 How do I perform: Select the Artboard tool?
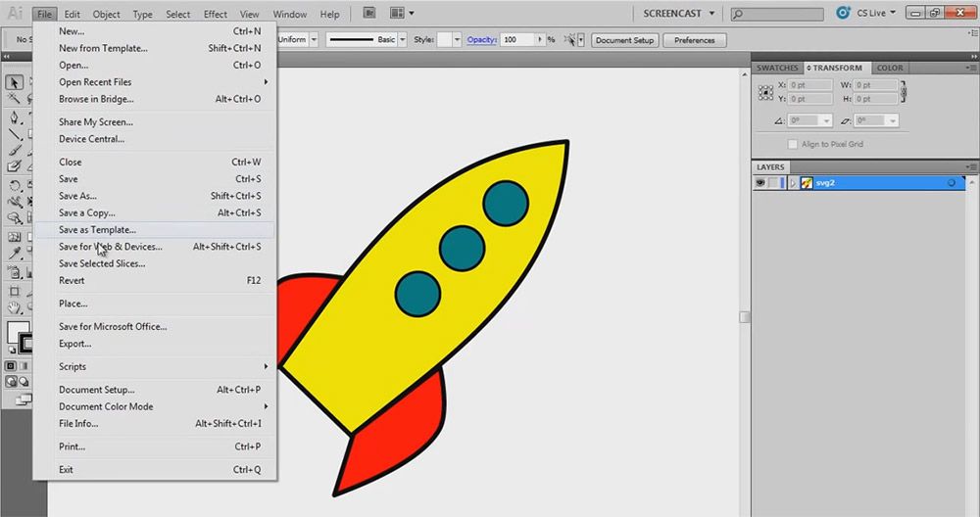pos(15,292)
